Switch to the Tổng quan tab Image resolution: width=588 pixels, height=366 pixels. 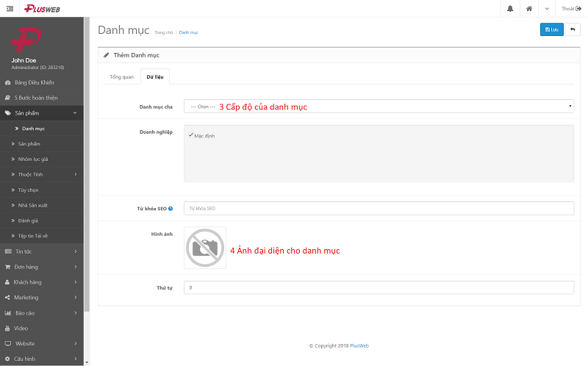click(x=121, y=77)
